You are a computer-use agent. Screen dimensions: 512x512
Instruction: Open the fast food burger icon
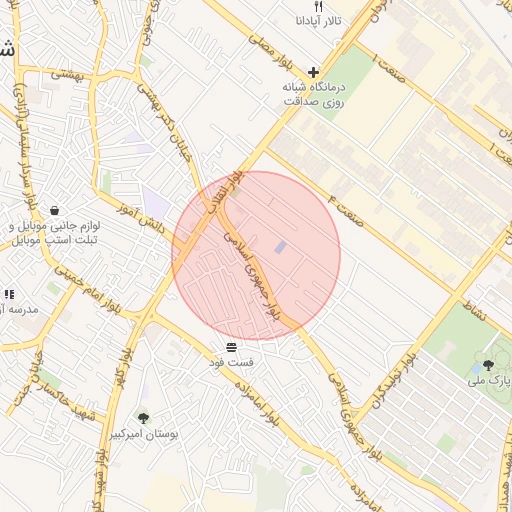tap(231, 347)
